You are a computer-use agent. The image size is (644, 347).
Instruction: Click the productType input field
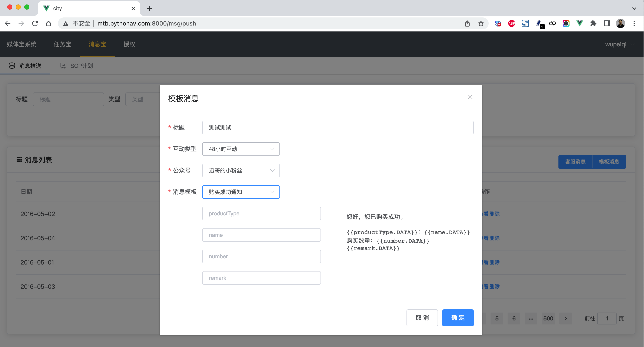261,213
